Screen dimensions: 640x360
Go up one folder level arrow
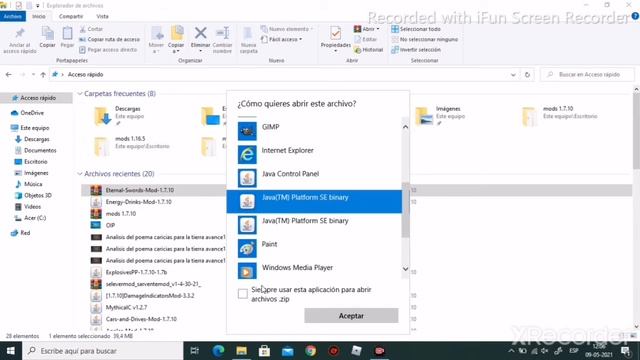[x=43, y=74]
